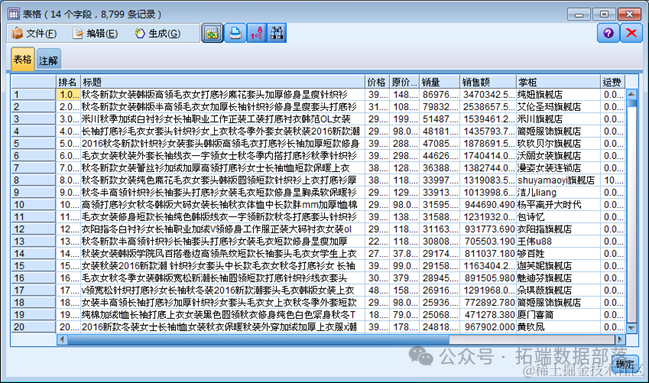649x383 pixels.
Task: Select row number 10 header
Action: (34, 205)
